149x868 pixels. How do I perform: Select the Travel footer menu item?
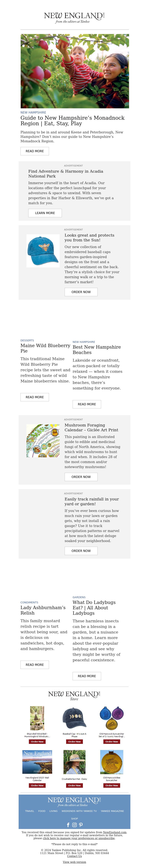click(x=29, y=811)
